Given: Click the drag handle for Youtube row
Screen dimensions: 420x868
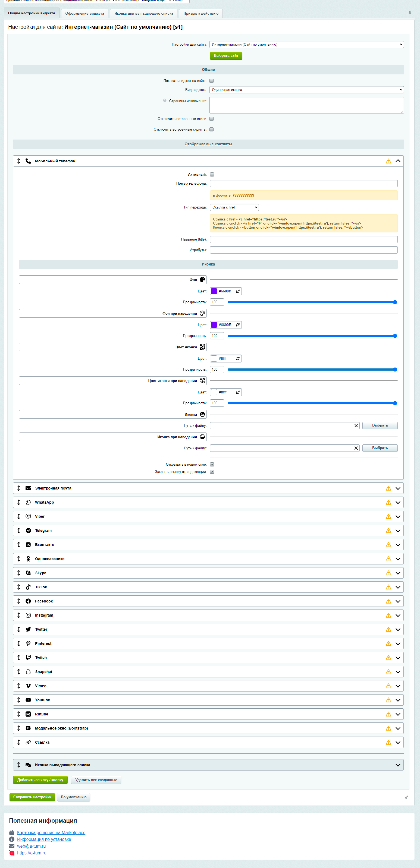Looking at the screenshot, I should (x=19, y=700).
